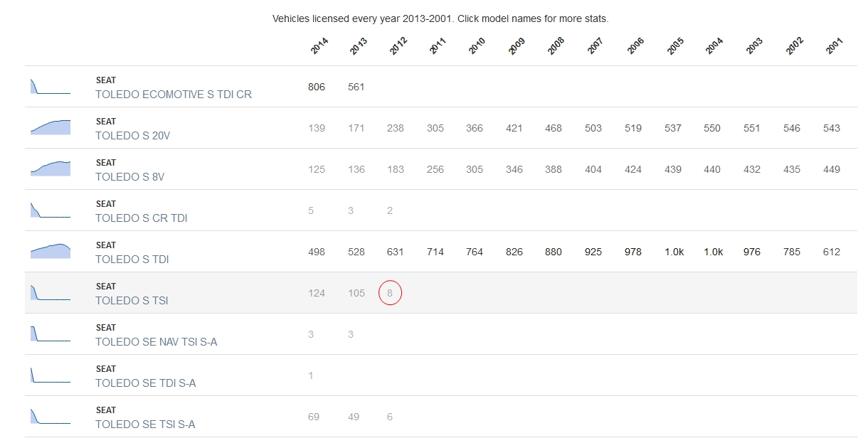Click the 2001 column header
The height and width of the screenshot is (443, 868).
click(x=835, y=46)
